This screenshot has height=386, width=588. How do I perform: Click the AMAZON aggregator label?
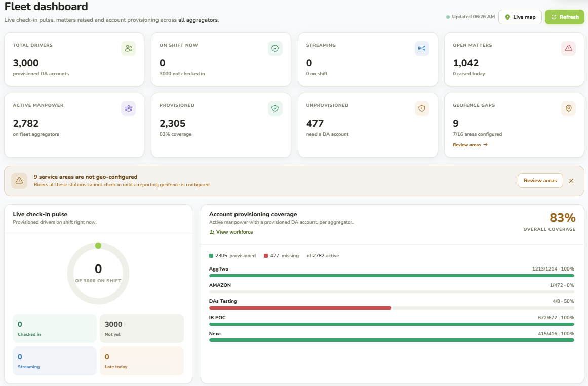220,285
